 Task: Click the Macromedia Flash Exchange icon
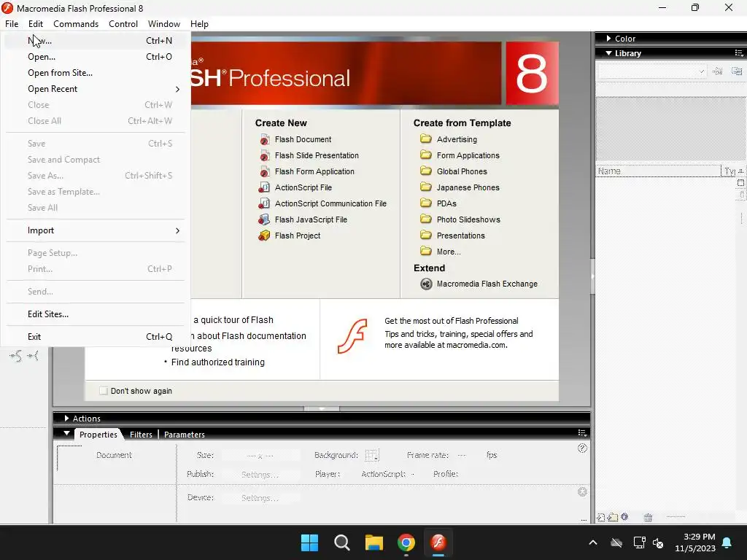pos(426,284)
